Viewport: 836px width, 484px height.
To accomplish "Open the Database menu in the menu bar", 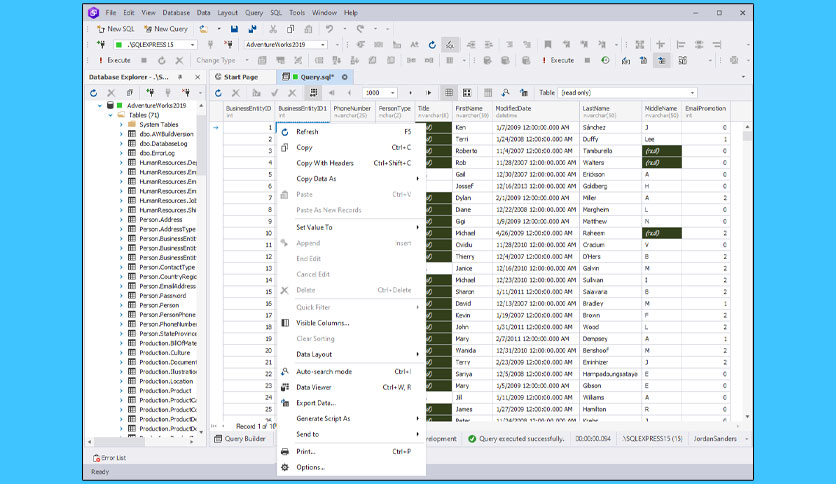I will point(176,13).
